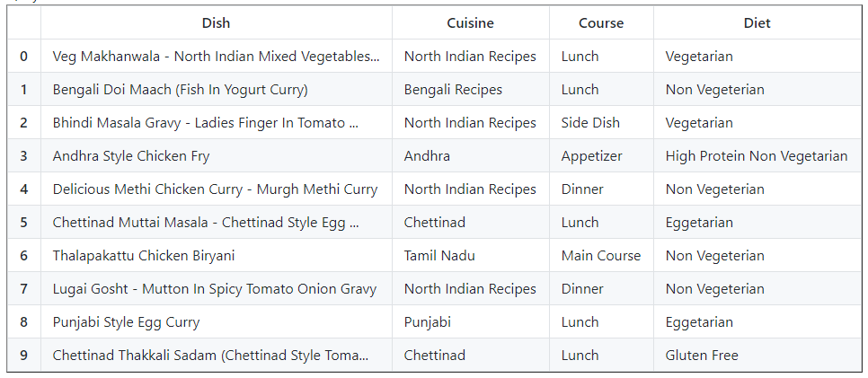868x378 pixels.
Task: Select the Veg Makhanwala dish cell
Action: 216,57
